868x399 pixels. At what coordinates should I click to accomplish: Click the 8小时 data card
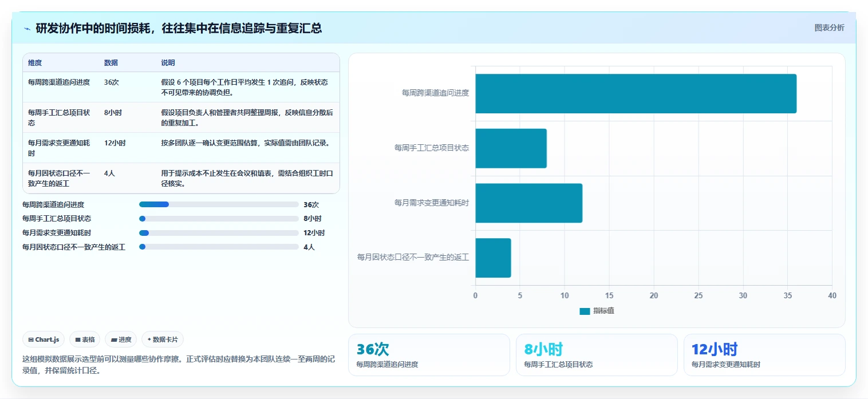point(597,355)
